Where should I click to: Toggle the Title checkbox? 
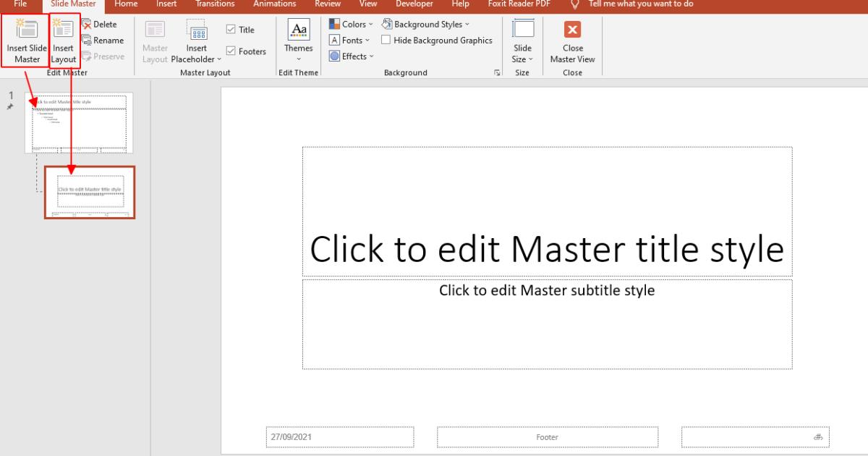(231, 30)
